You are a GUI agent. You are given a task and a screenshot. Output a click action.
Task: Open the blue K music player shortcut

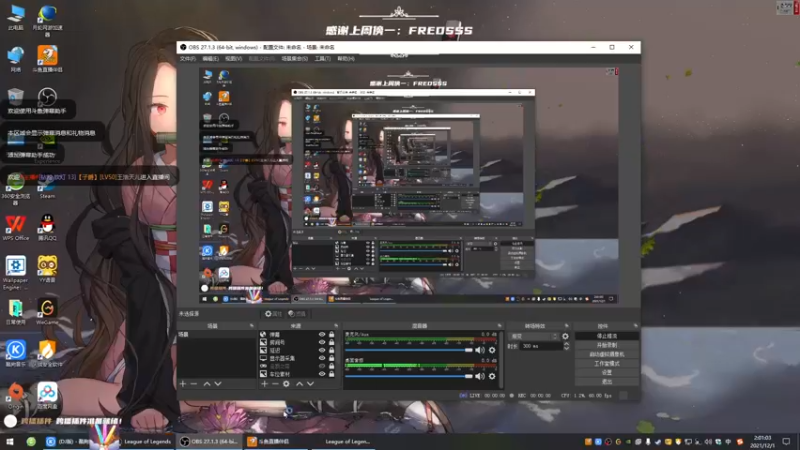click(15, 353)
